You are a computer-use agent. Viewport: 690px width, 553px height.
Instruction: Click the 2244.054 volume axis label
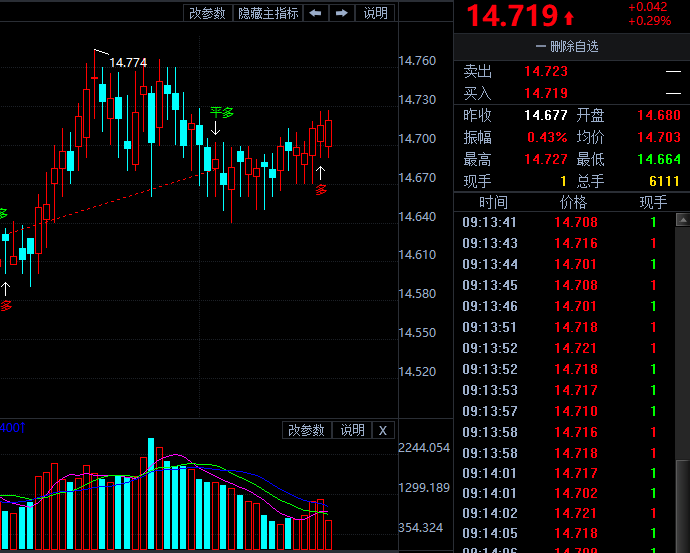[x=424, y=448]
